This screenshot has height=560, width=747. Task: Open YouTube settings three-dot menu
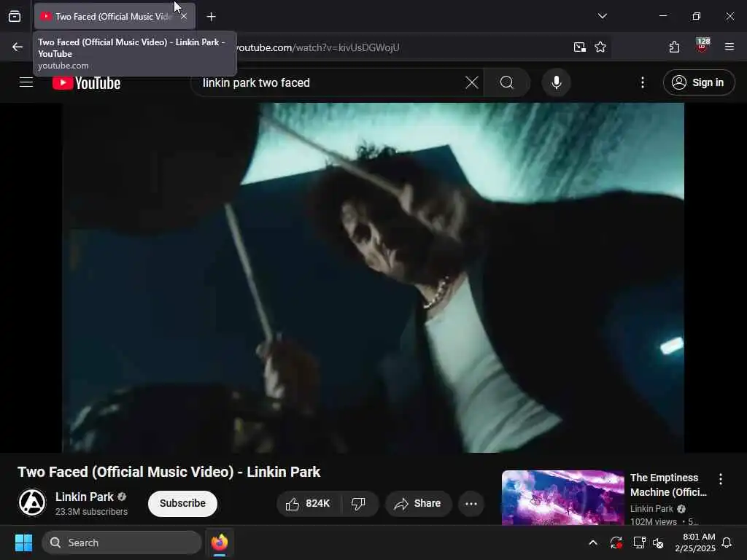[642, 83]
